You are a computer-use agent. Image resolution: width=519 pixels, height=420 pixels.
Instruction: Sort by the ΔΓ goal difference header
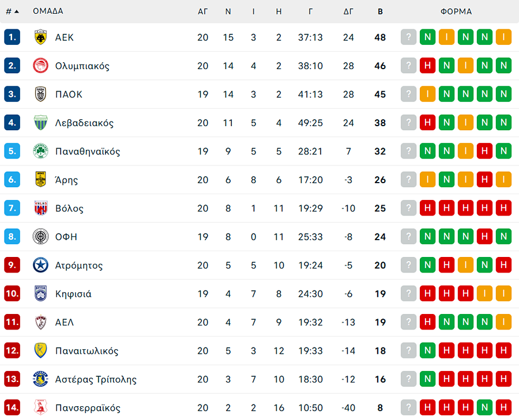click(x=348, y=12)
